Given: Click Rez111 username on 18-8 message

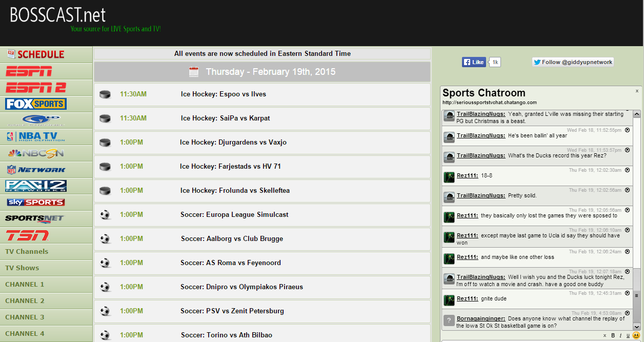Looking at the screenshot, I should point(468,176).
